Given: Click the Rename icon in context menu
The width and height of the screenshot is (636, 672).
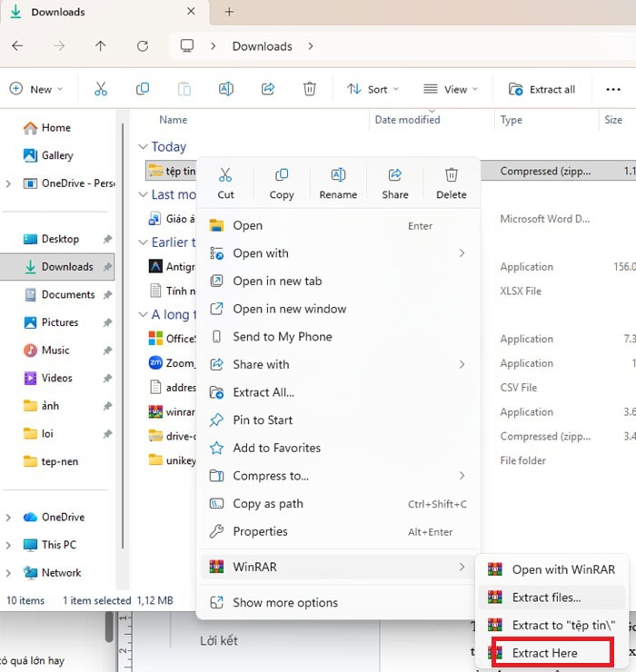Looking at the screenshot, I should pos(338,176).
